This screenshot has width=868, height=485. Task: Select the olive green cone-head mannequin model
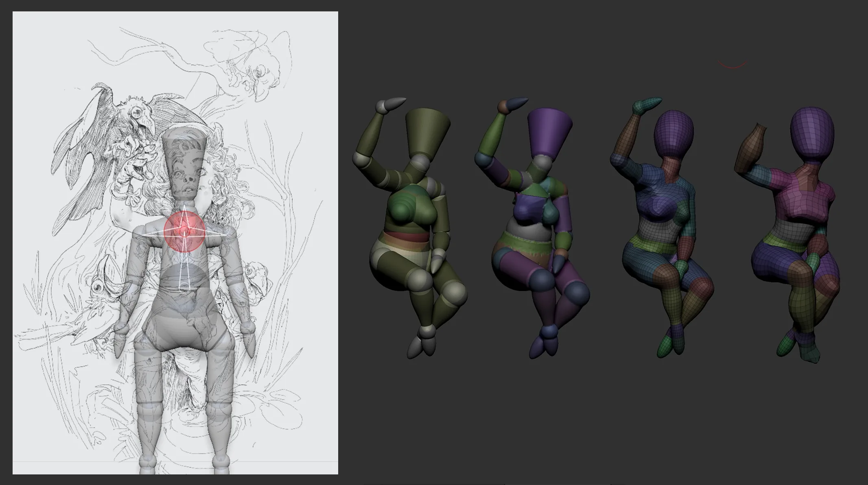point(410,228)
